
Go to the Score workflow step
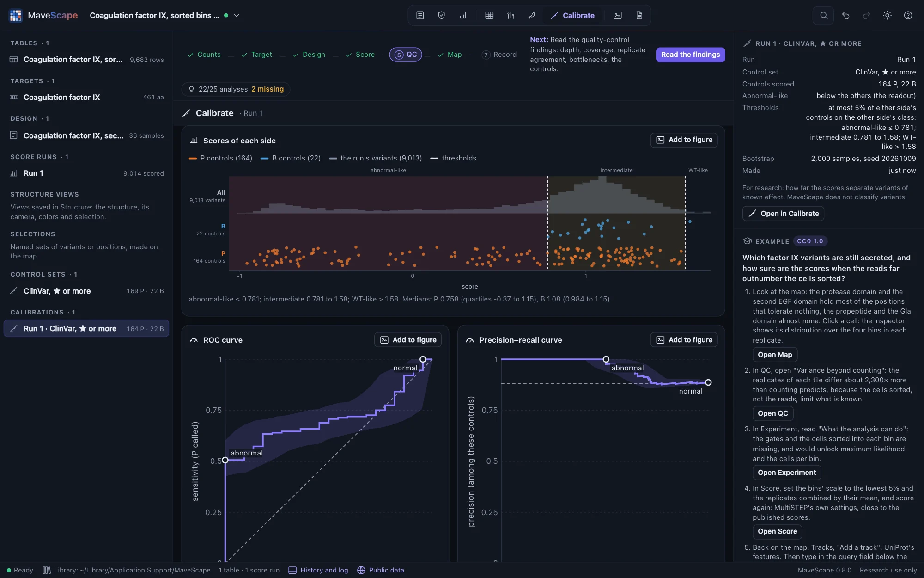(x=360, y=55)
